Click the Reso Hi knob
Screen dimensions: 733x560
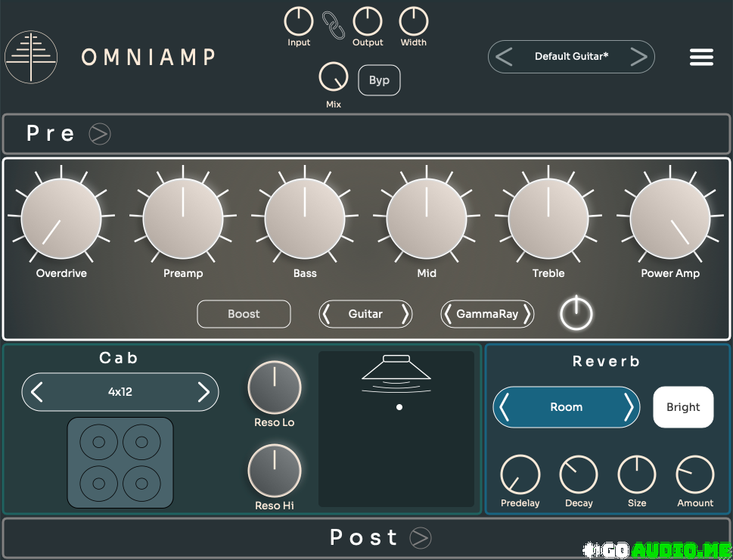pyautogui.click(x=275, y=470)
